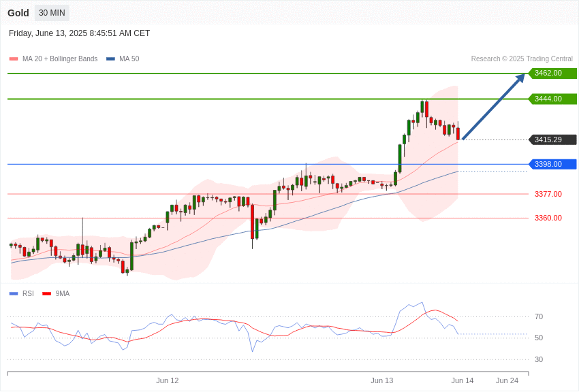Click the '9MA' legend label
The image size is (579, 392).
click(x=63, y=293)
